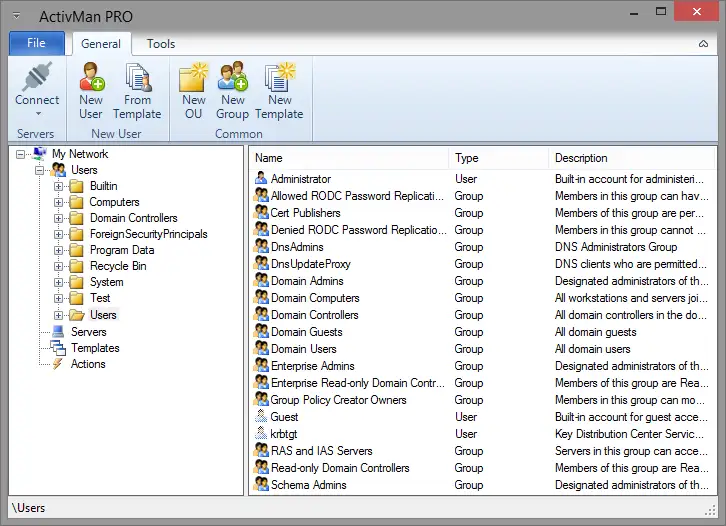Create a New Template
The width and height of the screenshot is (726, 526).
point(279,91)
